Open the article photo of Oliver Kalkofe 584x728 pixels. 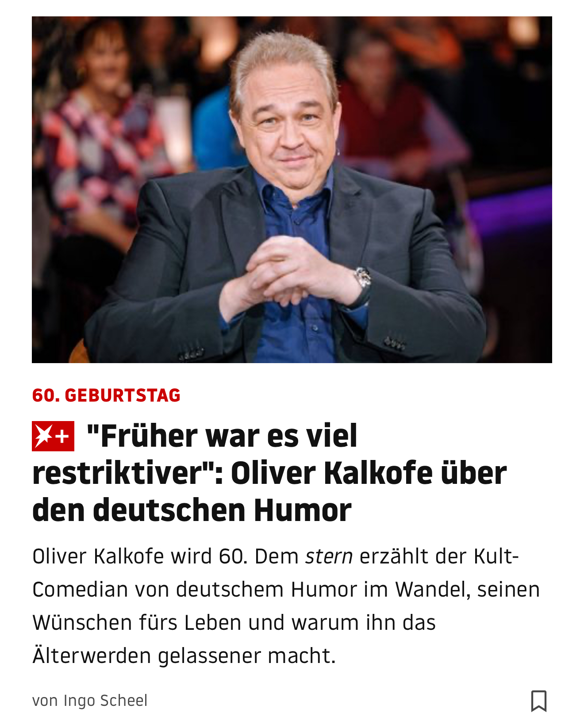tap(292, 190)
